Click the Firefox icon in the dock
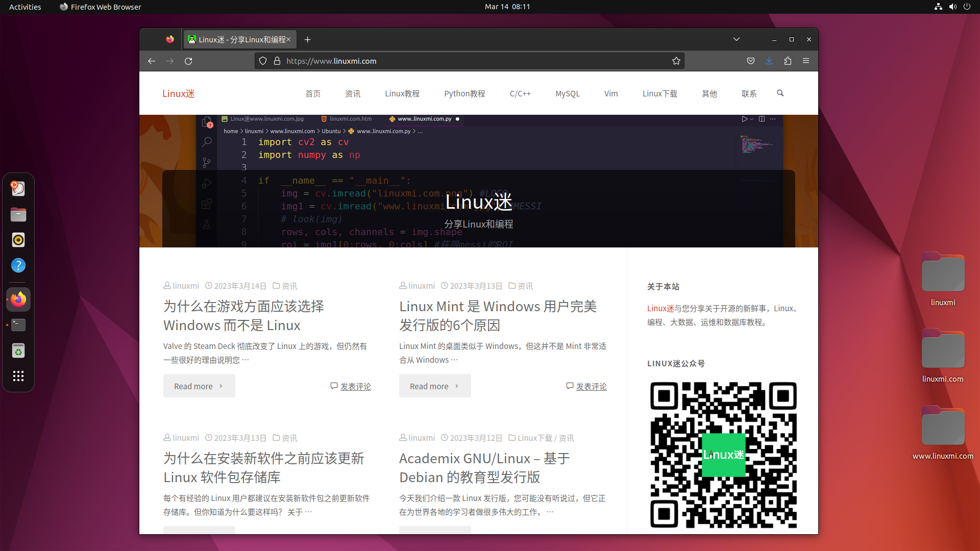 coord(18,299)
